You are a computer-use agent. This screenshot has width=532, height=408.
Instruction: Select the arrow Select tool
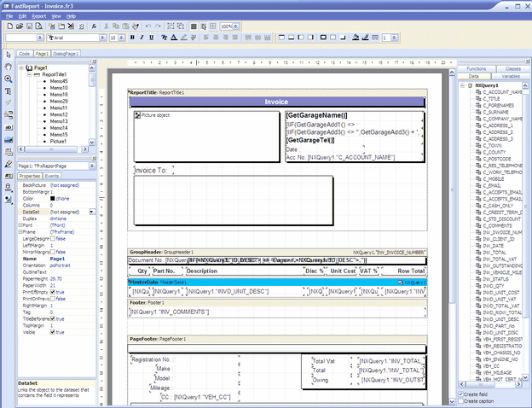click(x=9, y=55)
